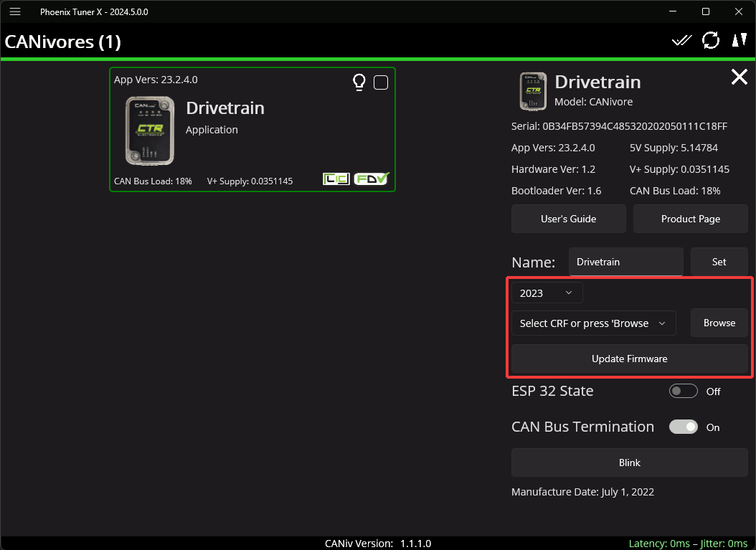The height and width of the screenshot is (550, 756).
Task: Open the Product Page
Action: 691,219
